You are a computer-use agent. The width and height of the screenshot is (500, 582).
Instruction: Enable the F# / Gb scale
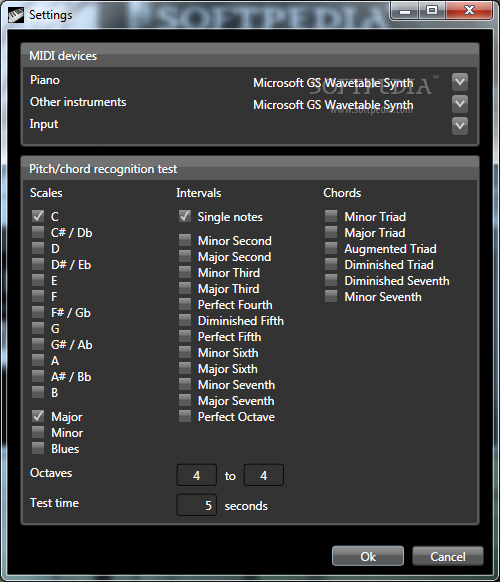[x=38, y=312]
